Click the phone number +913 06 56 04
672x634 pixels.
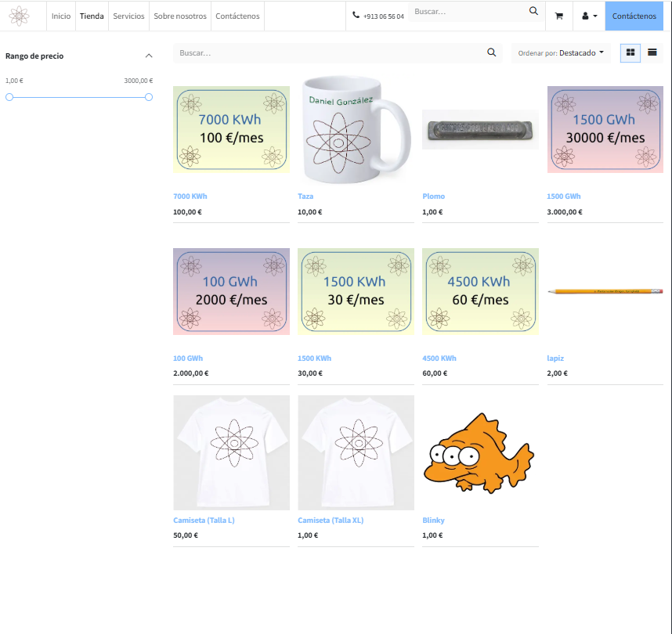point(378,16)
